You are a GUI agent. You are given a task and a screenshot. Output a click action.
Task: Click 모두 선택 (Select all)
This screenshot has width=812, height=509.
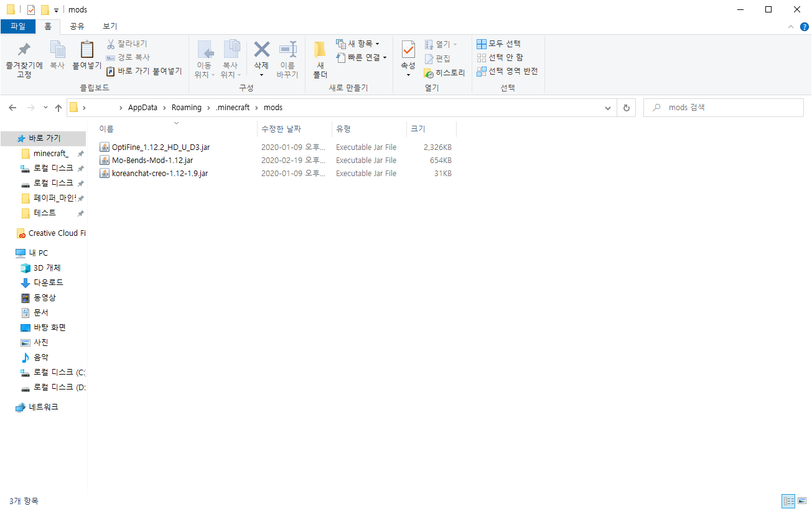[498, 44]
